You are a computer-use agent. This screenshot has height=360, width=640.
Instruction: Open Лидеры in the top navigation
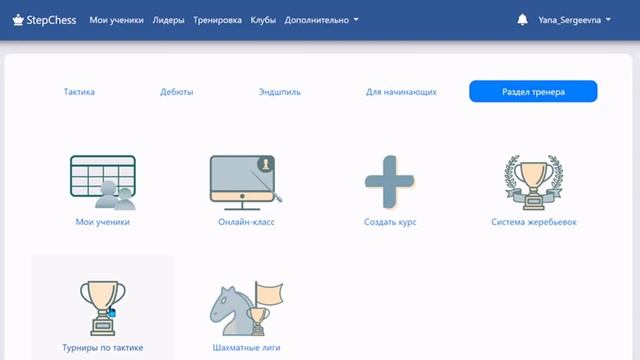pyautogui.click(x=168, y=20)
